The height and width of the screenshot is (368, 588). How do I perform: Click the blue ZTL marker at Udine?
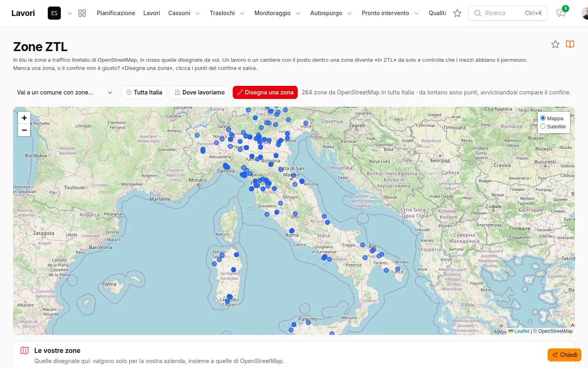306,123
